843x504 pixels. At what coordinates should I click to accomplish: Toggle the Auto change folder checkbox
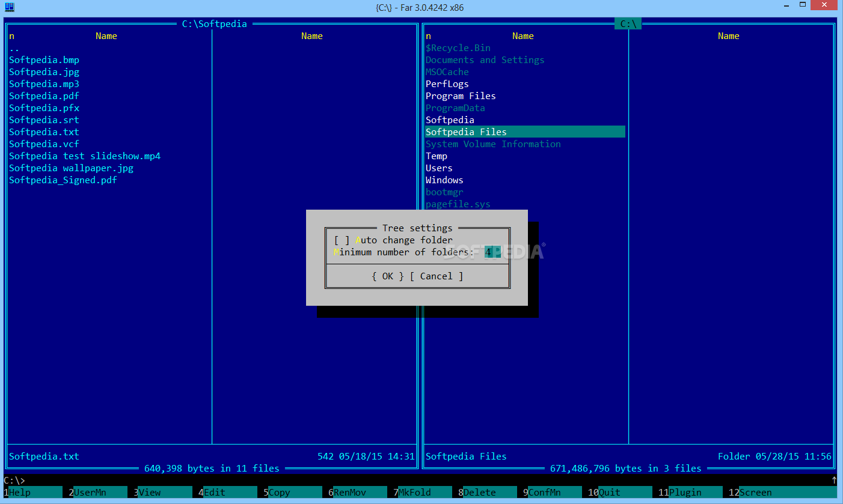point(342,240)
